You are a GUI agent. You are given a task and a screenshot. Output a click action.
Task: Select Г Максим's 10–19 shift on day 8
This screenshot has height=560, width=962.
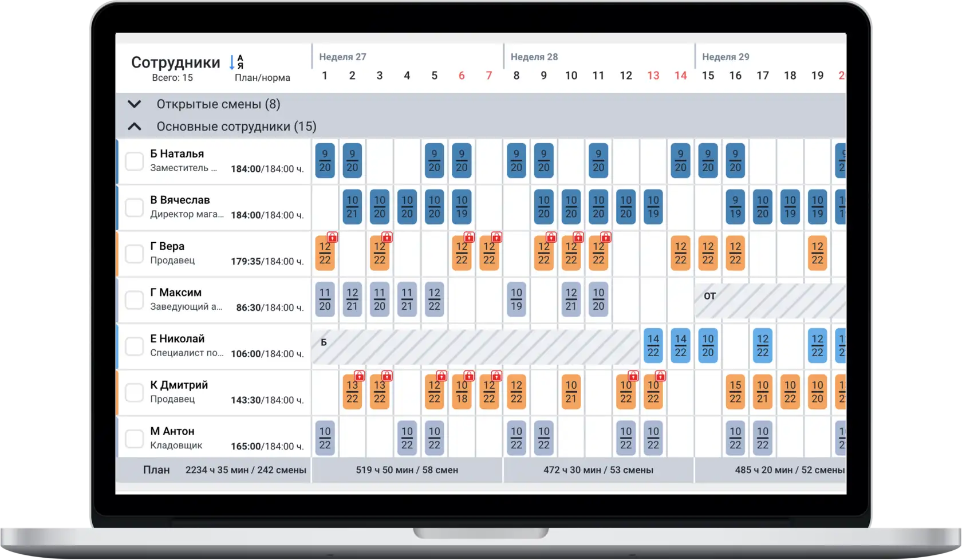(517, 299)
